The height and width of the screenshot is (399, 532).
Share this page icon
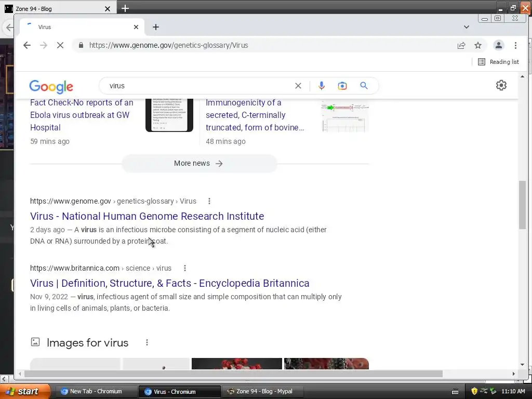coord(461,46)
